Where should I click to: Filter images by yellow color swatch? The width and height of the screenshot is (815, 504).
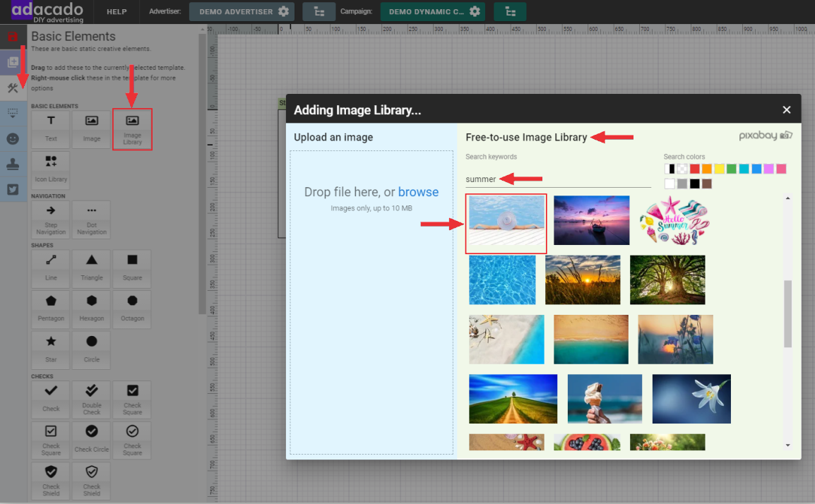click(720, 169)
